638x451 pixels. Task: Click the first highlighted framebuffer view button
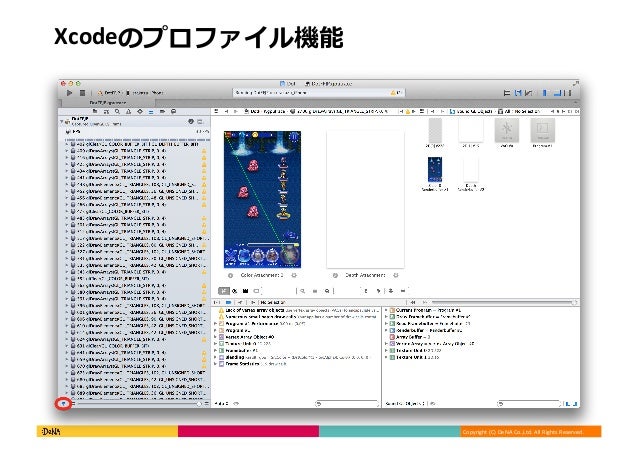pyautogui.click(x=224, y=291)
